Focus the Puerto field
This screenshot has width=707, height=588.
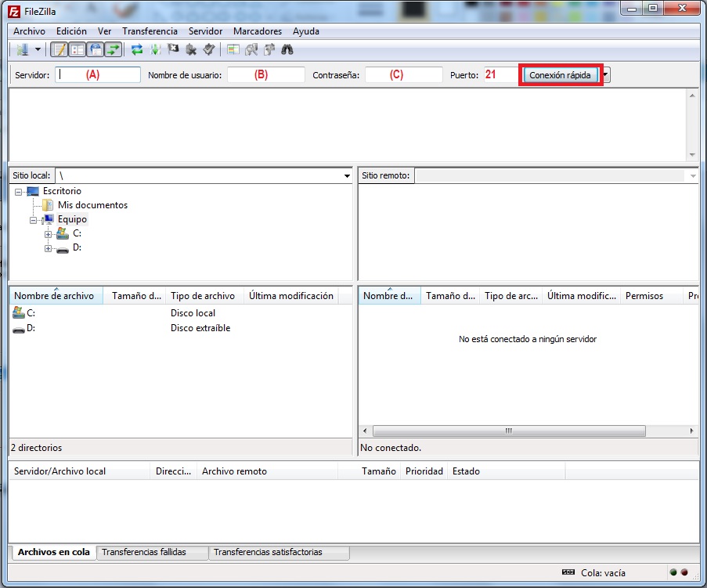(500, 75)
